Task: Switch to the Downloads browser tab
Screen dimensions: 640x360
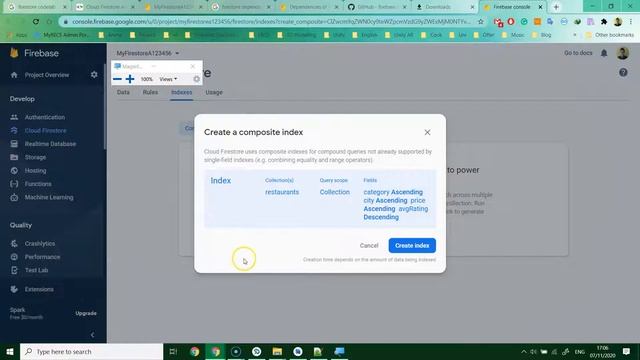Action: coord(444,7)
